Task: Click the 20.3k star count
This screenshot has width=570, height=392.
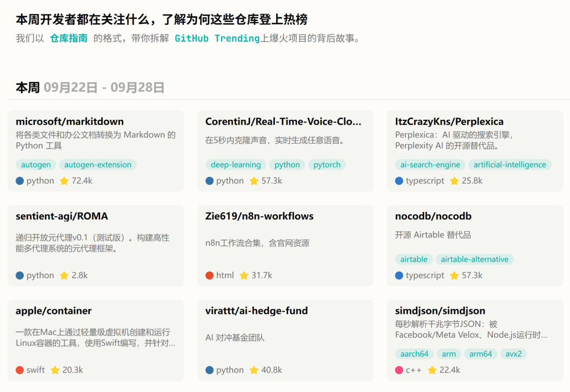Action: click(73, 370)
